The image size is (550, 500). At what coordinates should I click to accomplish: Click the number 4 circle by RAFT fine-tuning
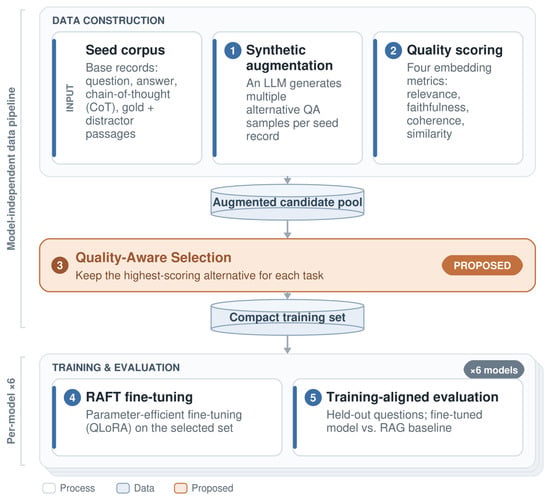coord(72,398)
